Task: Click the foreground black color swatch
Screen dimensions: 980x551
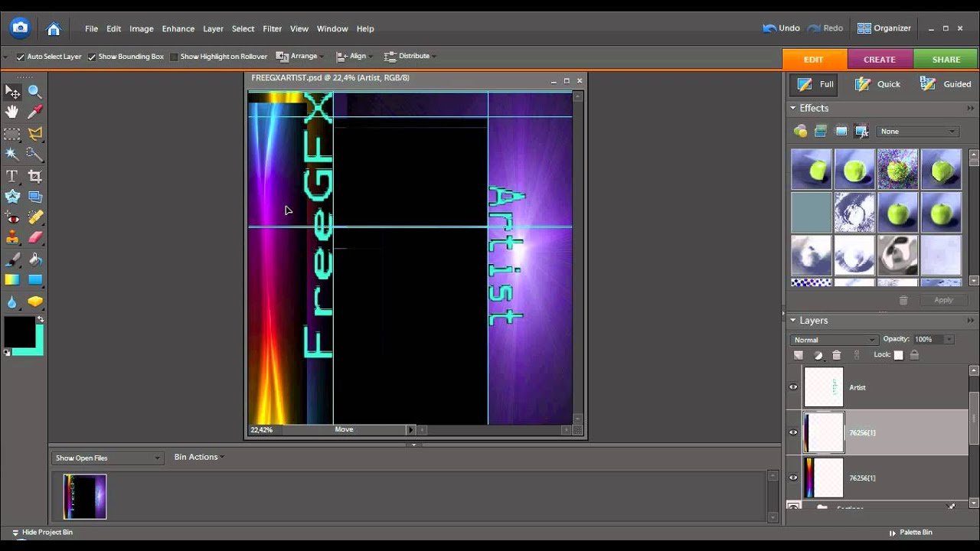Action: [19, 331]
